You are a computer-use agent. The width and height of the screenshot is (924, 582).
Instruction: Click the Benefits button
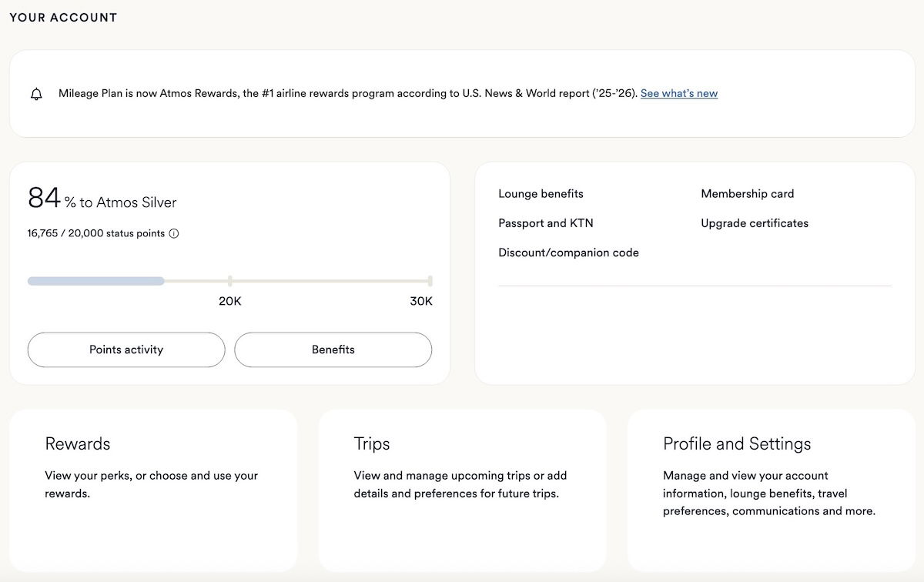click(333, 350)
